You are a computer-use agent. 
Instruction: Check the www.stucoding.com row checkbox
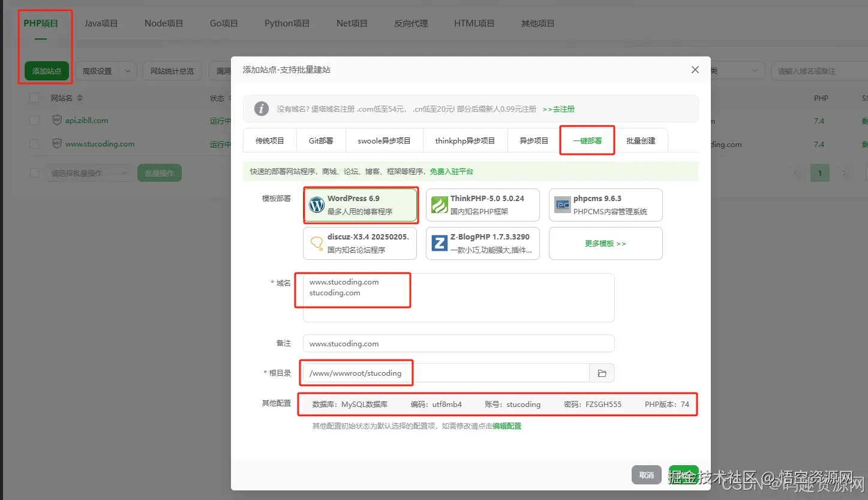tap(34, 144)
